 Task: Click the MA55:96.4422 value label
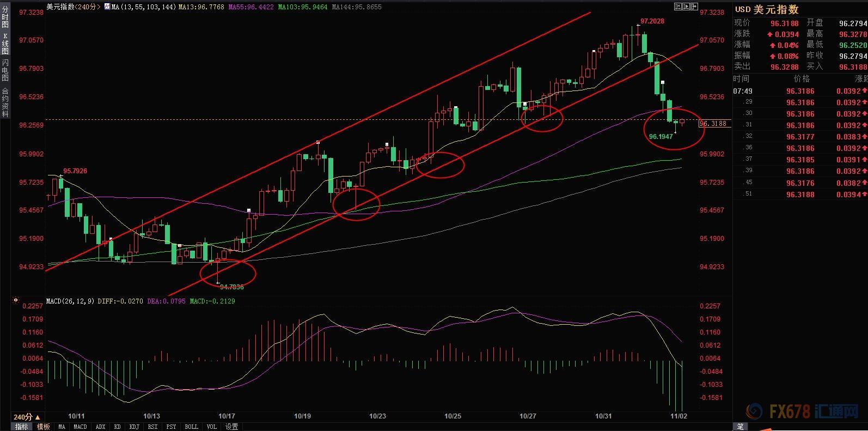[x=251, y=7]
